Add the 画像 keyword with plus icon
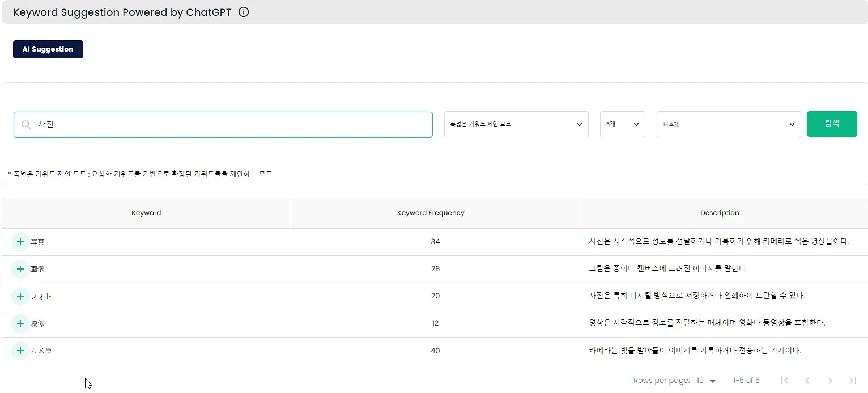This screenshot has width=868, height=393. pyautogui.click(x=20, y=269)
